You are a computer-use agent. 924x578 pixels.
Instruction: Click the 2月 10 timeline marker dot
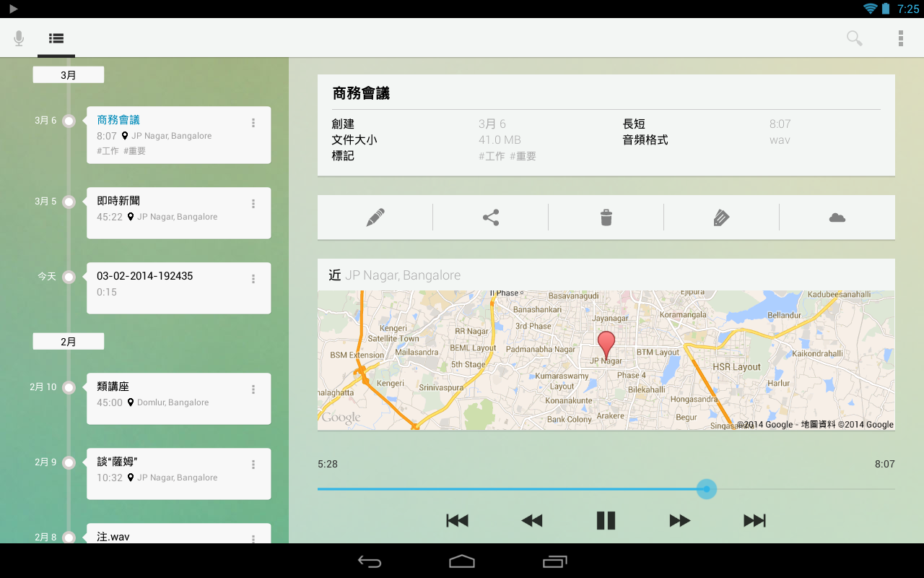69,387
